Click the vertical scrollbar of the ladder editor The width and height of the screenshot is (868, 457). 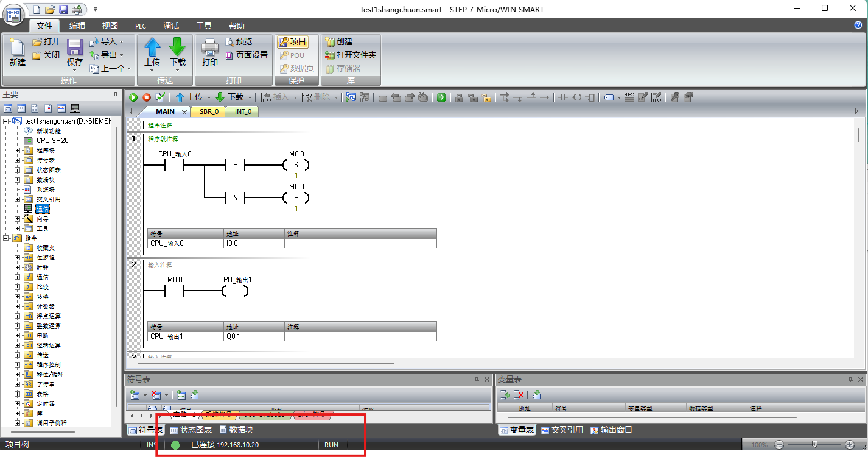tap(859, 134)
